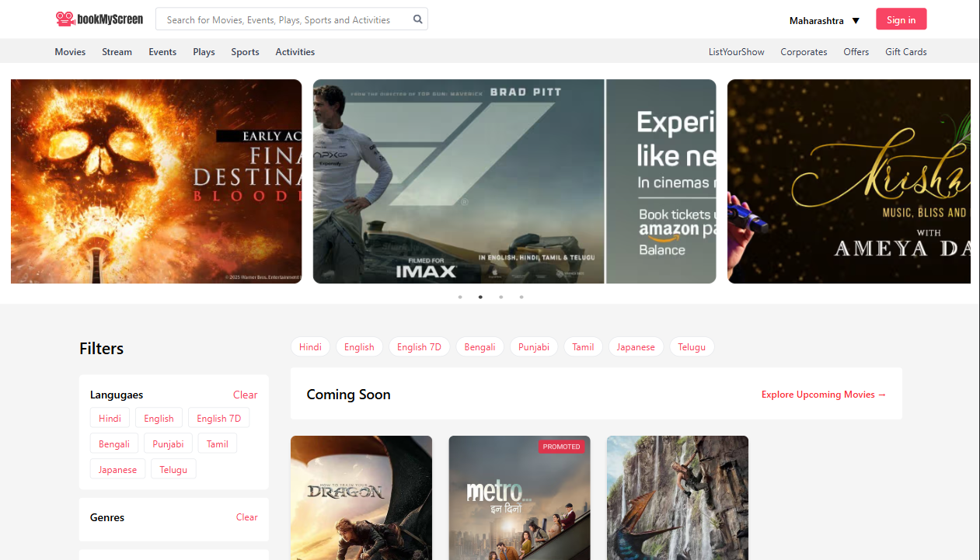
Task: Open the Sports menu
Action: click(245, 52)
